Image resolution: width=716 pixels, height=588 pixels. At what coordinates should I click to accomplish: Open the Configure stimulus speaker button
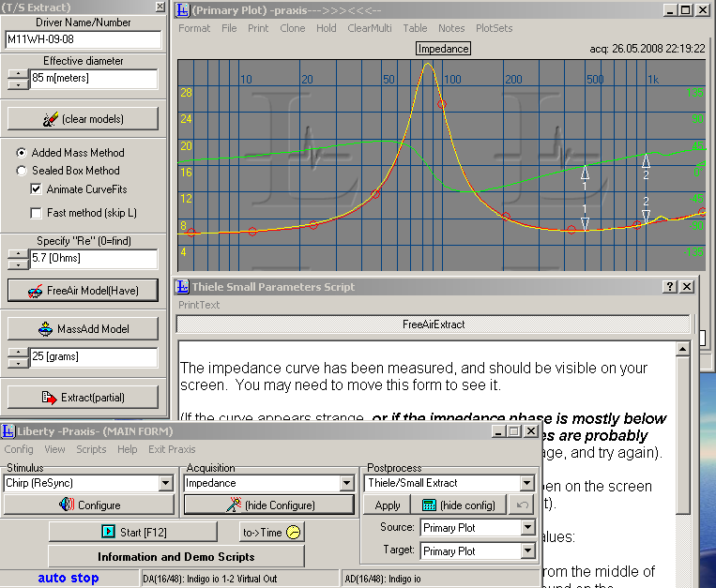(89, 505)
